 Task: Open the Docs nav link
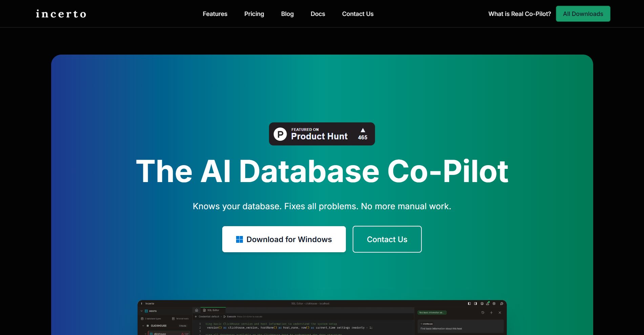[x=318, y=14]
